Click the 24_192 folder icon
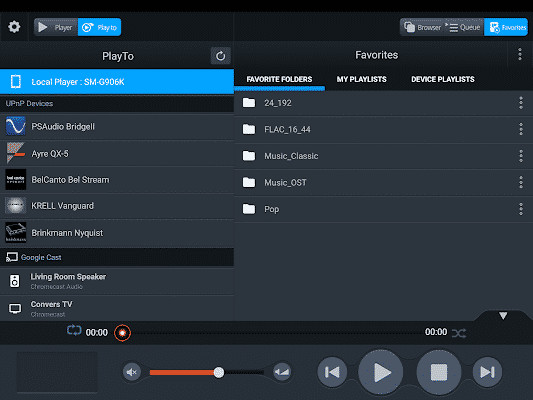 coord(249,103)
